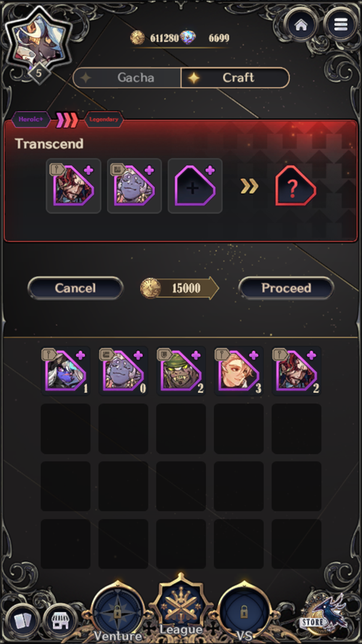Remove blue-skinned hero from second Transcend slot
The image size is (362, 644).
[134, 186]
